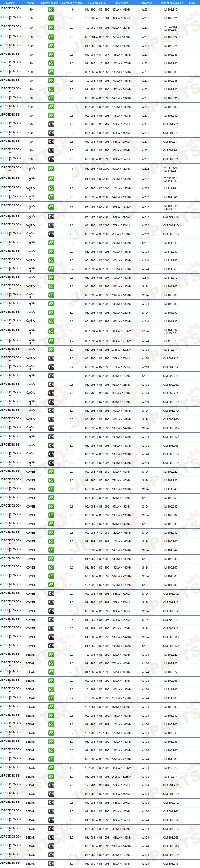Click the power cell 150kW / 204KM
Viewport: 200px width, 868px height.
pyautogui.click(x=121, y=89)
